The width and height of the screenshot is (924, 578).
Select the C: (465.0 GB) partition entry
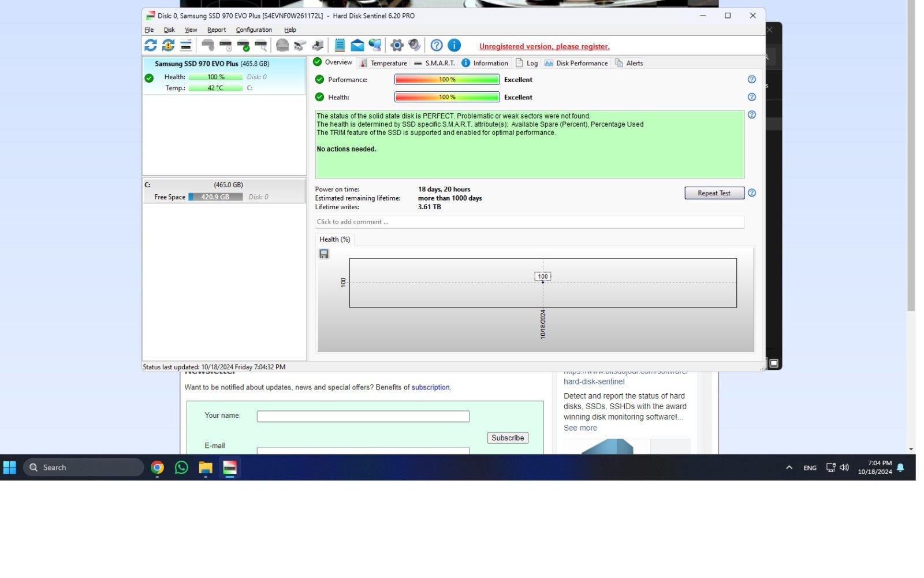tap(224, 191)
